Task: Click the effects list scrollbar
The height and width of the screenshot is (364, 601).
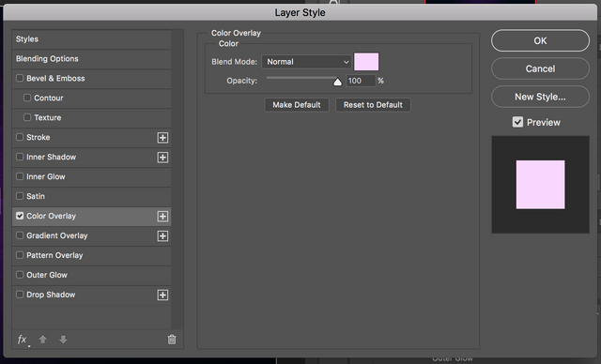Action: 177,179
